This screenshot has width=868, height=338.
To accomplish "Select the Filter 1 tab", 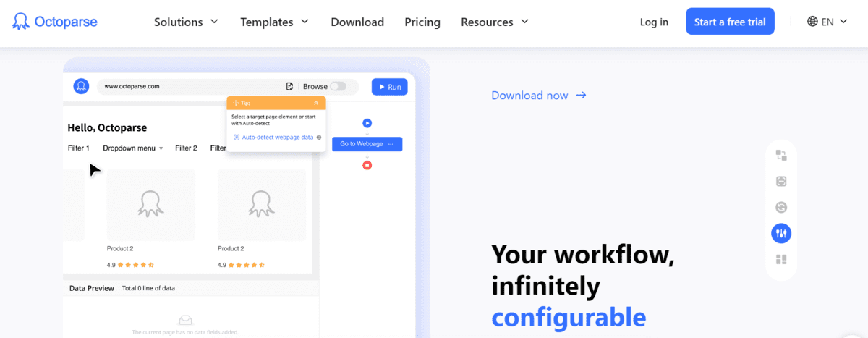I will 79,148.
